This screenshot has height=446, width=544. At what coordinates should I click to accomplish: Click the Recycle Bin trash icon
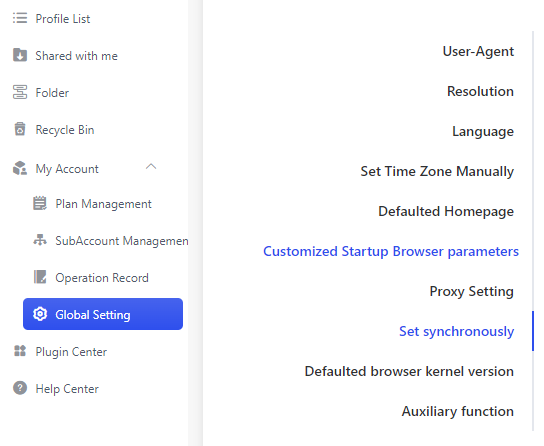(20, 129)
